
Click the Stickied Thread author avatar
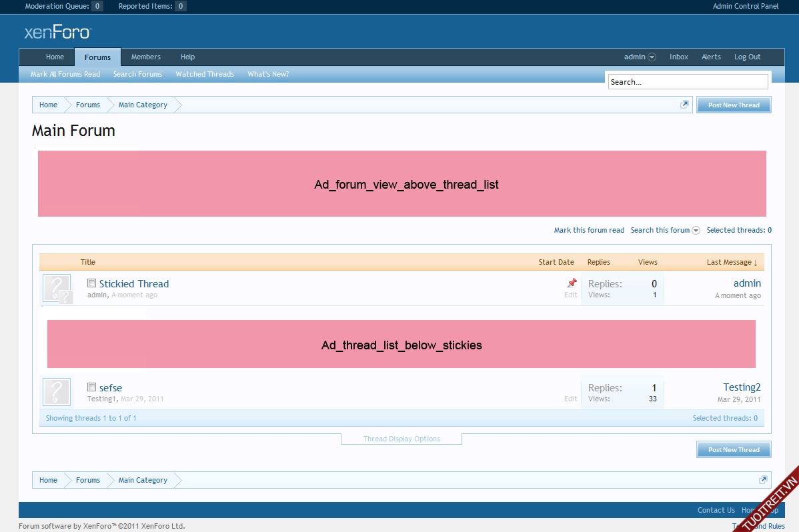pos(57,288)
